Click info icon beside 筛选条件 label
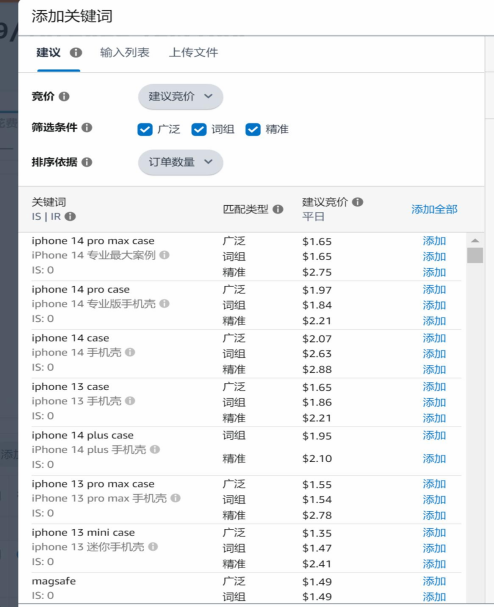Viewport: 494px width, 607px height. click(87, 127)
